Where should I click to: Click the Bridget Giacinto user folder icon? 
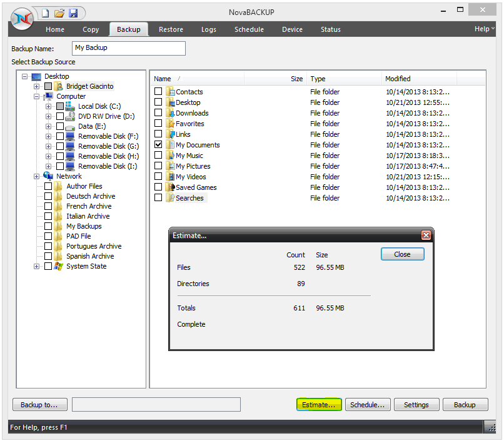(x=59, y=86)
